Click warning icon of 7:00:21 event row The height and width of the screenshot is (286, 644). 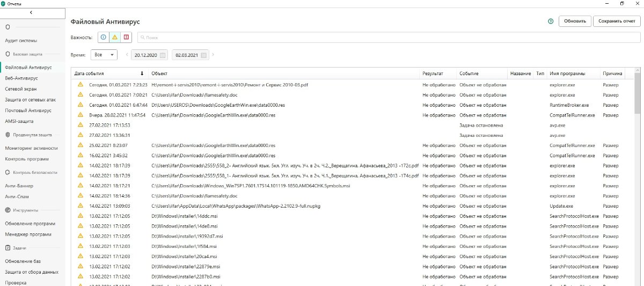point(80,95)
